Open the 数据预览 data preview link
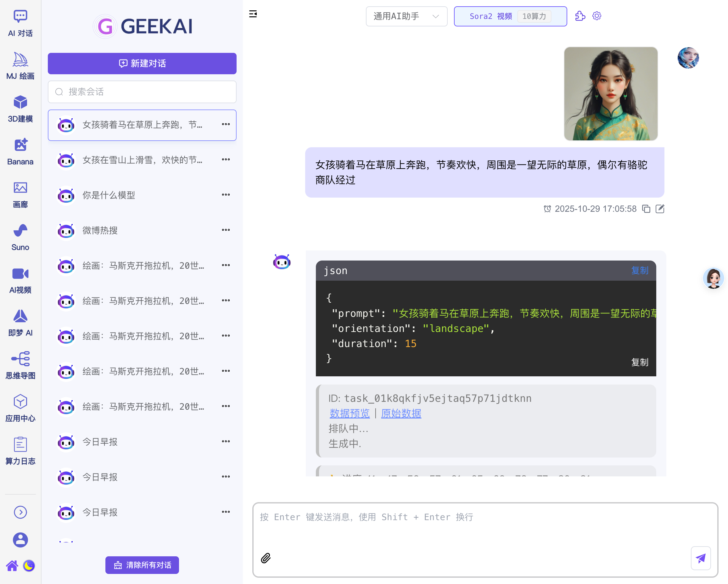 tap(350, 413)
